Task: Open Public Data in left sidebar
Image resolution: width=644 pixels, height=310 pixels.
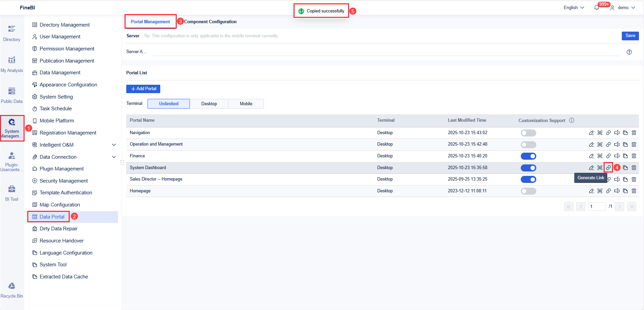Action: coord(12,95)
